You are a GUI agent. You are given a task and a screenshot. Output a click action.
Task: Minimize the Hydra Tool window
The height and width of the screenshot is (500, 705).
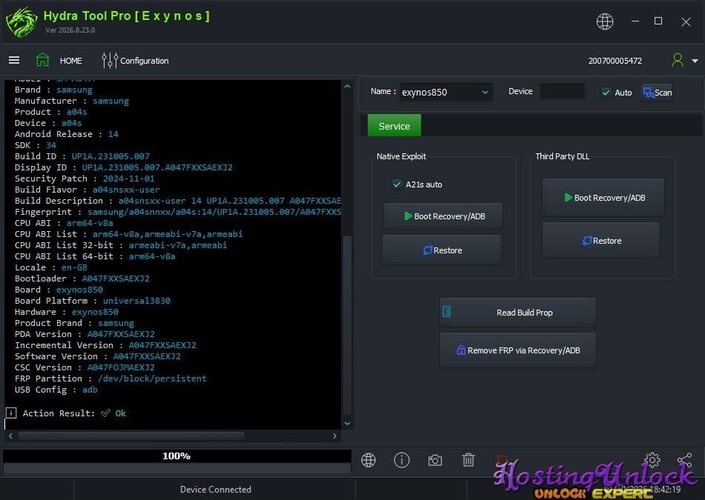(x=635, y=21)
